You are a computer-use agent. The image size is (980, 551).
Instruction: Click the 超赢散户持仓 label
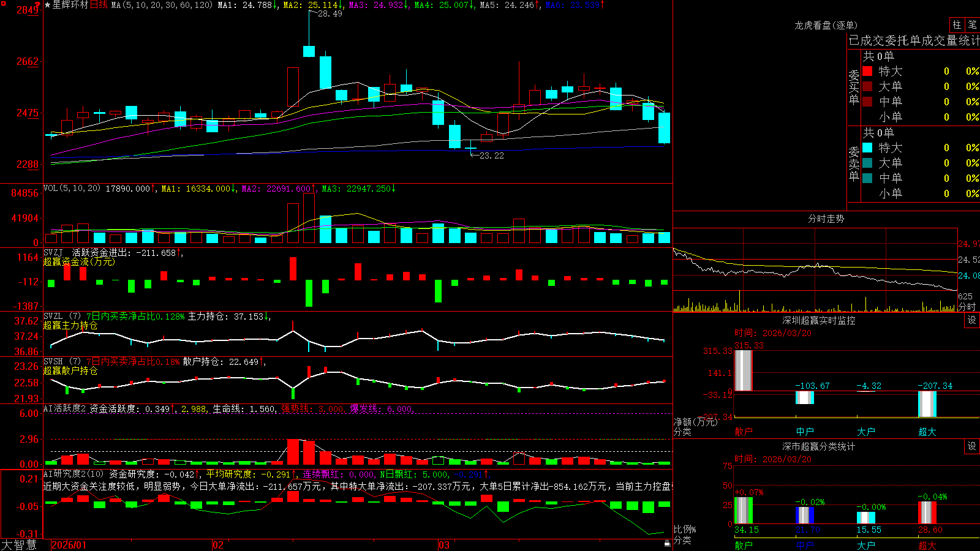70,370
